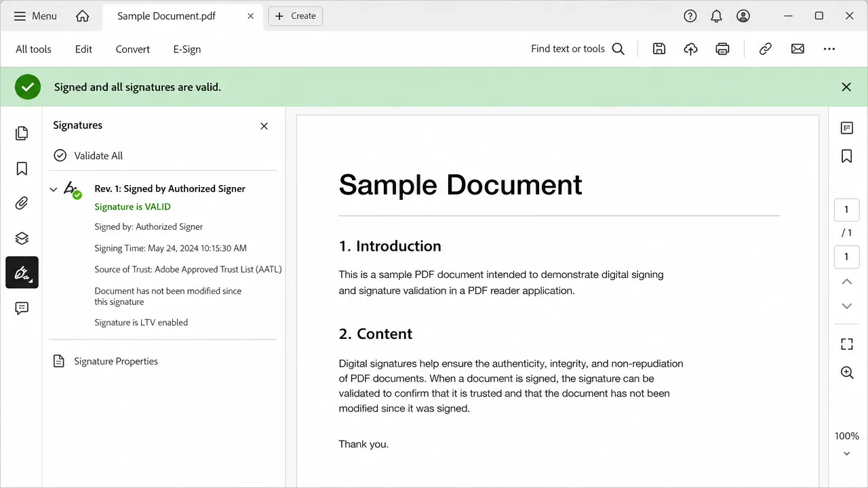Viewport: 868px width, 488px height.
Task: Open the Convert menu
Action: [x=133, y=49]
